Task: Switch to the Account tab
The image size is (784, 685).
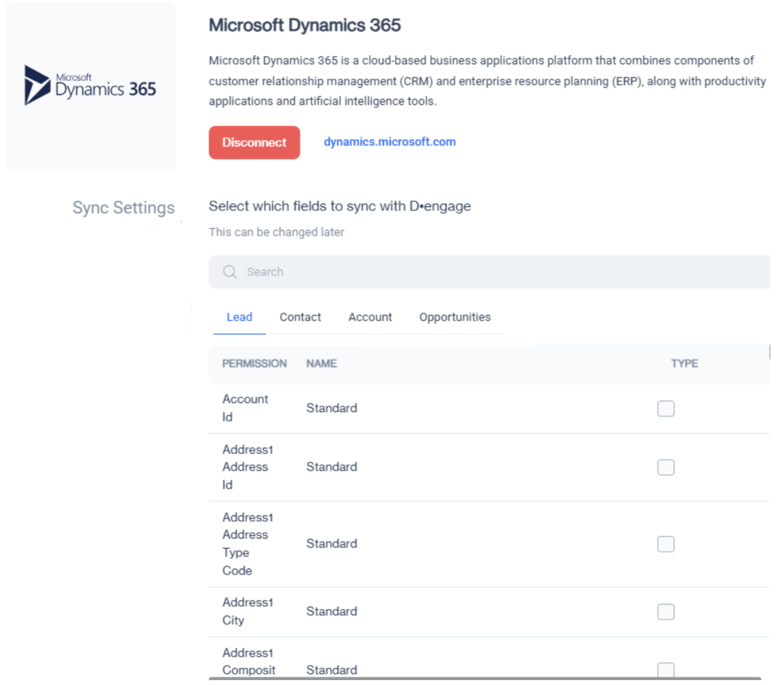Action: click(370, 317)
